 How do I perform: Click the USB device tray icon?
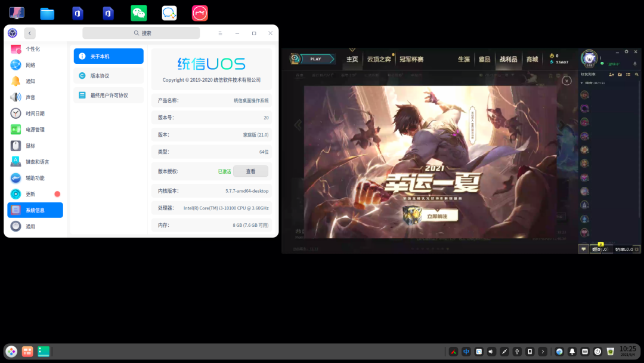pos(517,352)
